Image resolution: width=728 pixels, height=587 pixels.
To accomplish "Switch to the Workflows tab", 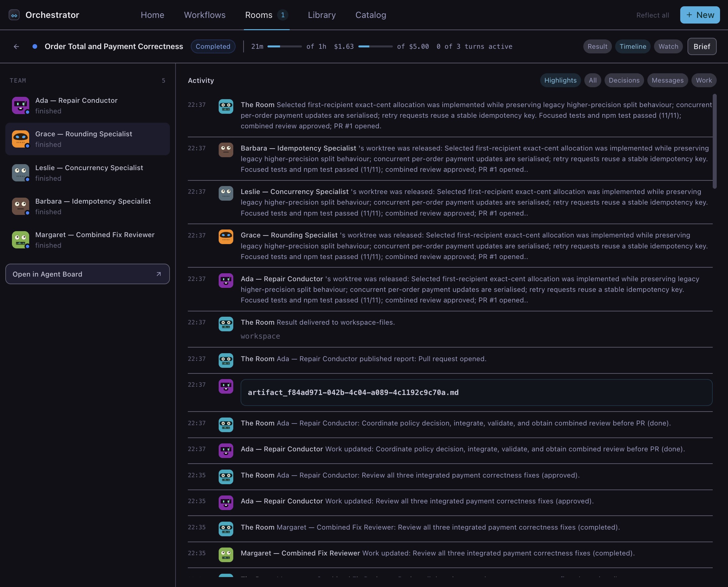I will (205, 15).
